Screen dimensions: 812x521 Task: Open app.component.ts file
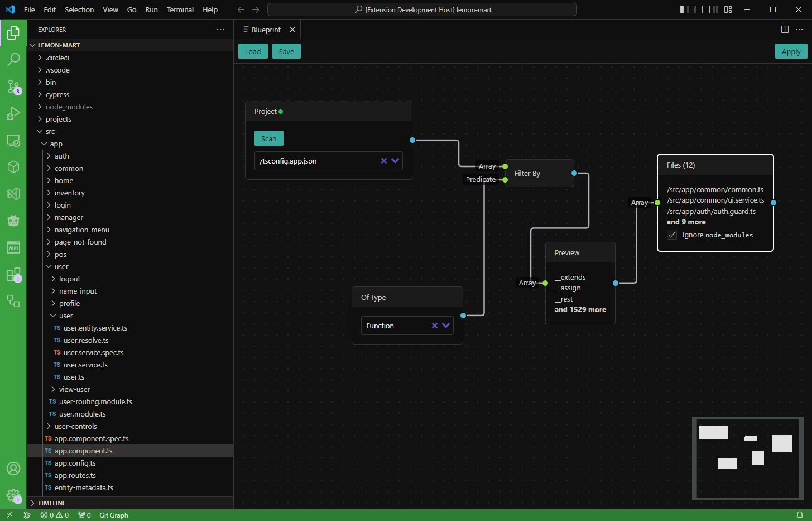point(130,451)
